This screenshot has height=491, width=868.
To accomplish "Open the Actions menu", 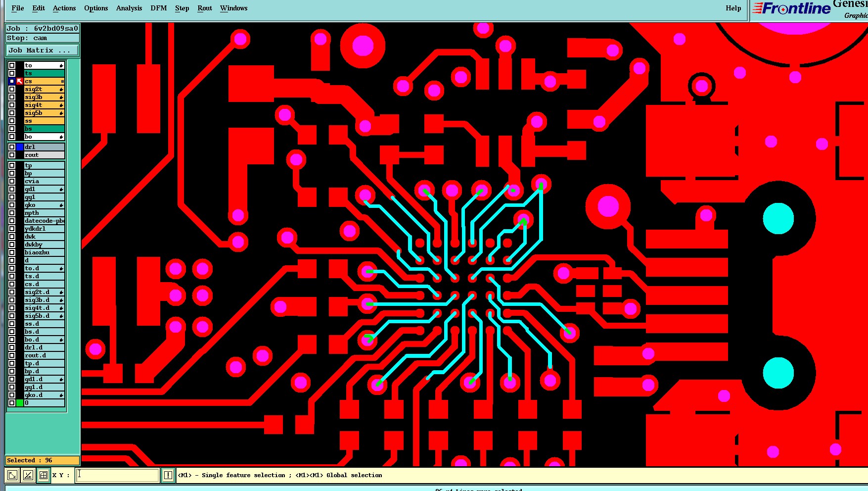I will pos(64,8).
